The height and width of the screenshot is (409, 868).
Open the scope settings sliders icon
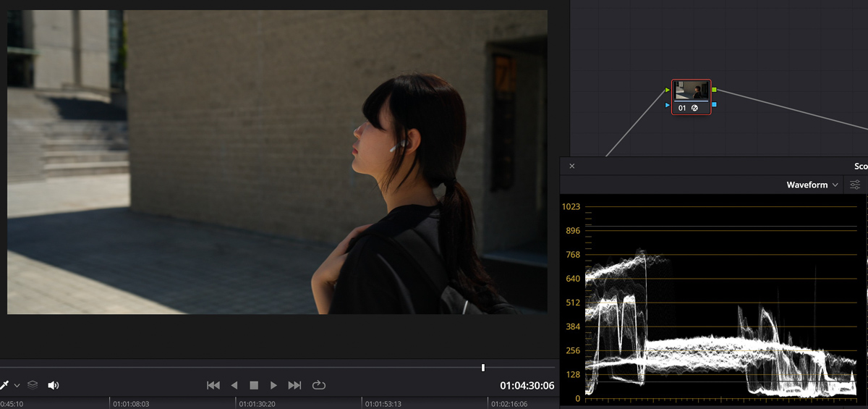tap(856, 185)
